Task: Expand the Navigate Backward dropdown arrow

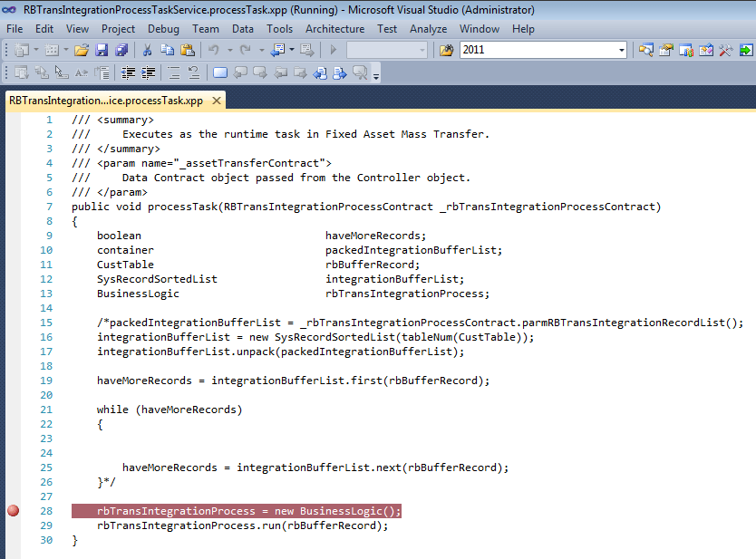Action: 292,50
